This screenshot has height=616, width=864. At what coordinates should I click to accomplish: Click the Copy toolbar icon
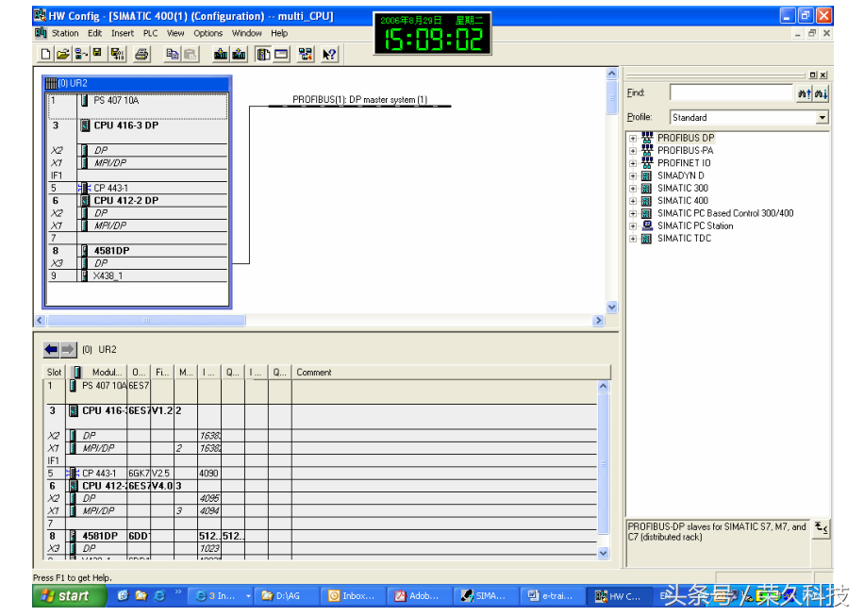pyautogui.click(x=172, y=55)
